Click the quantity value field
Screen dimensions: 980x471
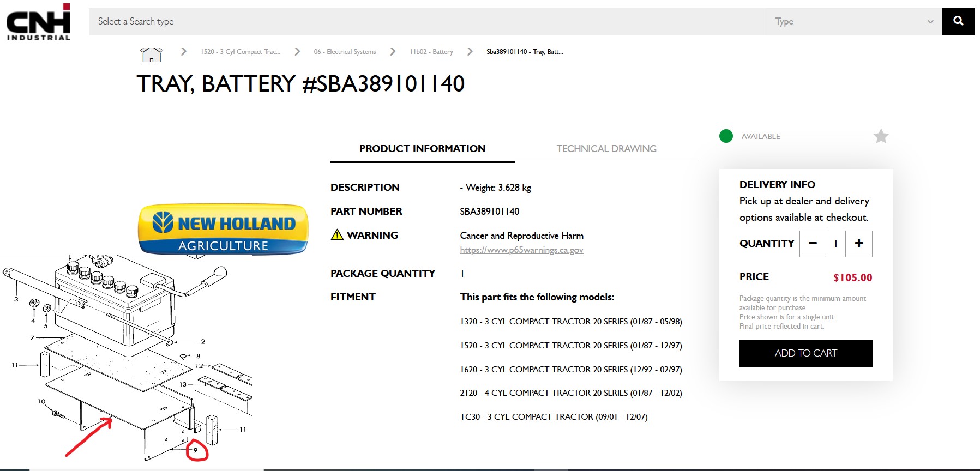click(835, 244)
